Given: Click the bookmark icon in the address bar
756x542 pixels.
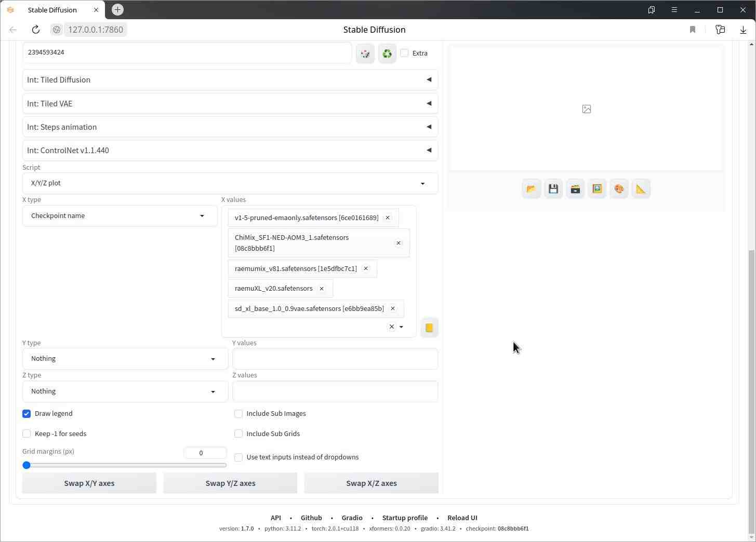Looking at the screenshot, I should click(x=693, y=30).
